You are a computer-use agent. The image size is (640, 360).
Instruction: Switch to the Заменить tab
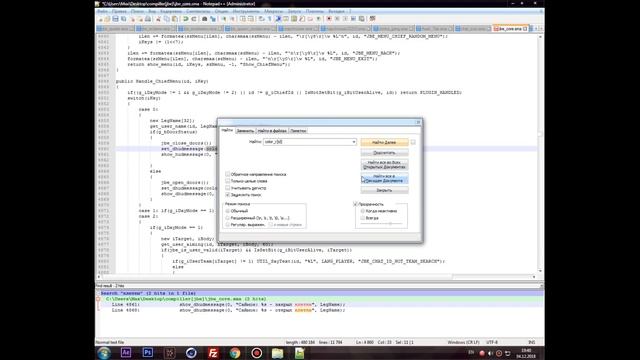[x=245, y=131]
